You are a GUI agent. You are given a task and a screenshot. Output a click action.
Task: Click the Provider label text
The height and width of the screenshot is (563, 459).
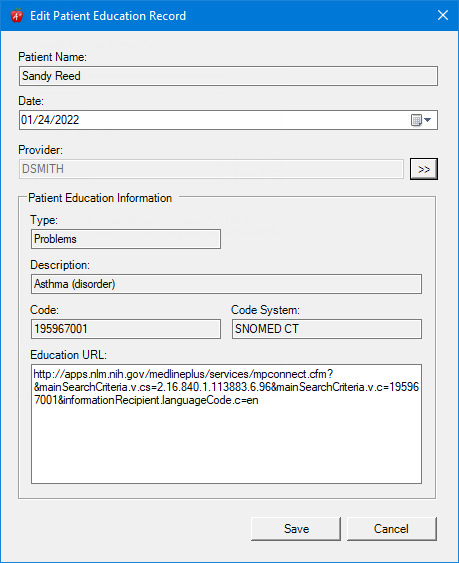tap(40, 150)
